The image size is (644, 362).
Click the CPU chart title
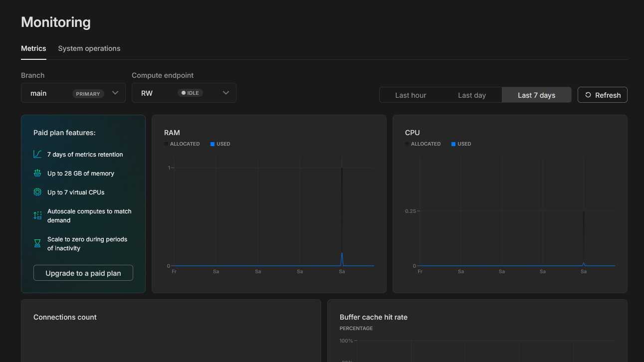413,133
